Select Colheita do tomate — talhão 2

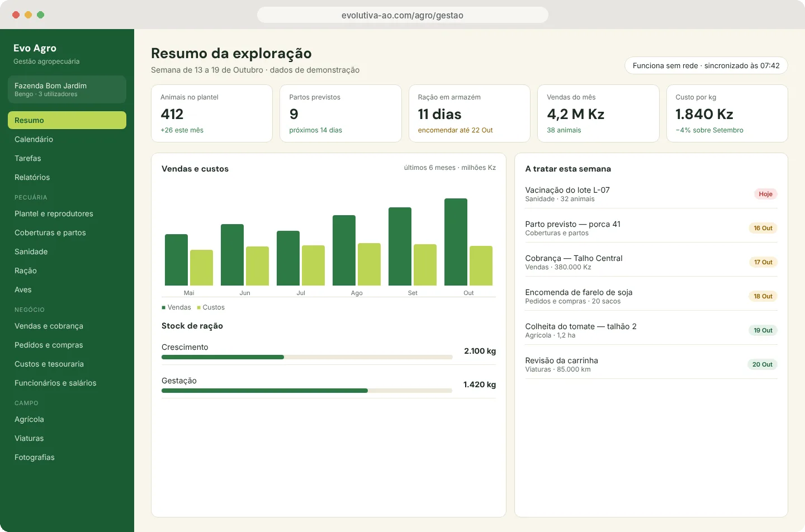coord(651,330)
